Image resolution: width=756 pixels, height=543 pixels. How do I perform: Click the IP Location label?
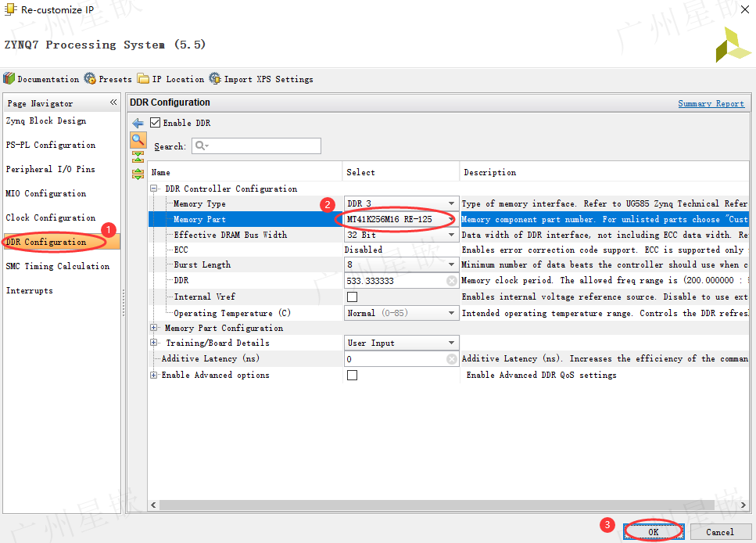coord(178,79)
